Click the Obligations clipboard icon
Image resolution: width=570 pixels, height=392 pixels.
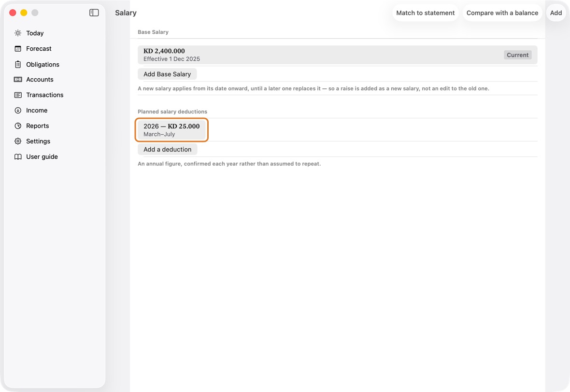tap(18, 64)
